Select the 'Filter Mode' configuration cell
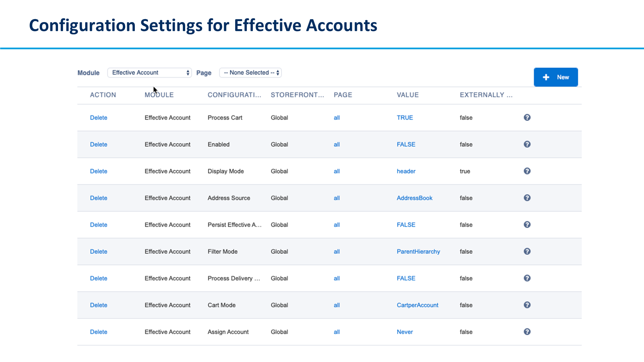 (x=222, y=252)
